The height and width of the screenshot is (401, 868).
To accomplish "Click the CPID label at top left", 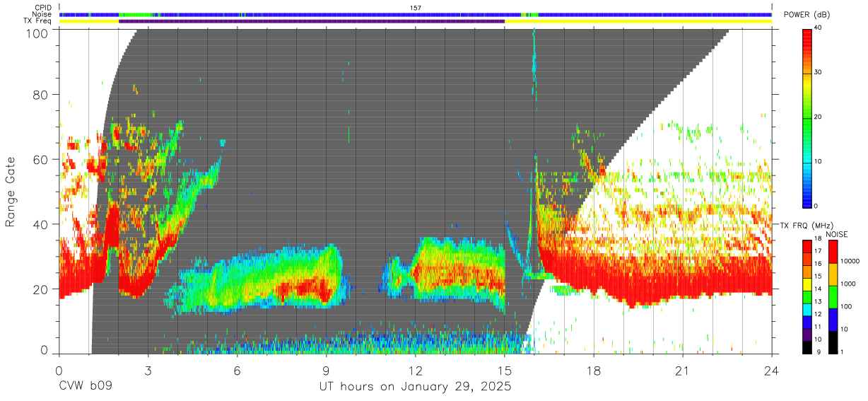I will [x=43, y=8].
